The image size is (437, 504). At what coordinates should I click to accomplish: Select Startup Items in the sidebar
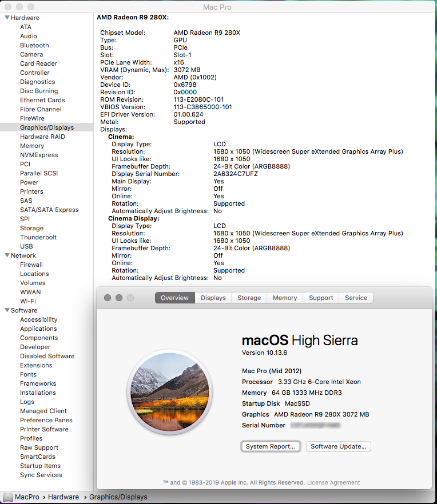pyautogui.click(x=40, y=466)
